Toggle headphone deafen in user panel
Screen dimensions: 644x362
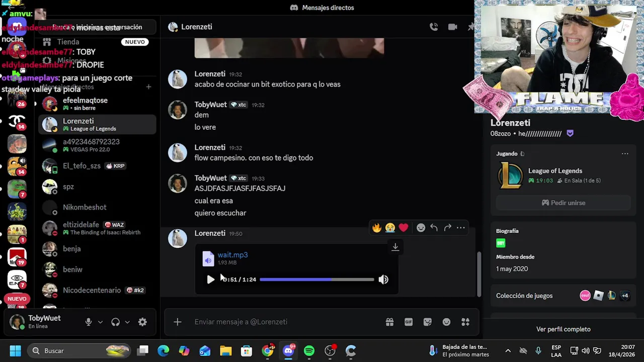(x=116, y=322)
